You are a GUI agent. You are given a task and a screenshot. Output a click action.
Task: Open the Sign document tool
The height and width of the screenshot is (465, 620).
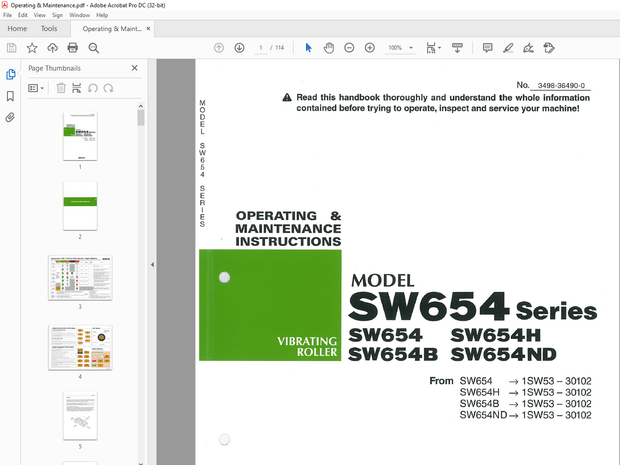coord(528,48)
